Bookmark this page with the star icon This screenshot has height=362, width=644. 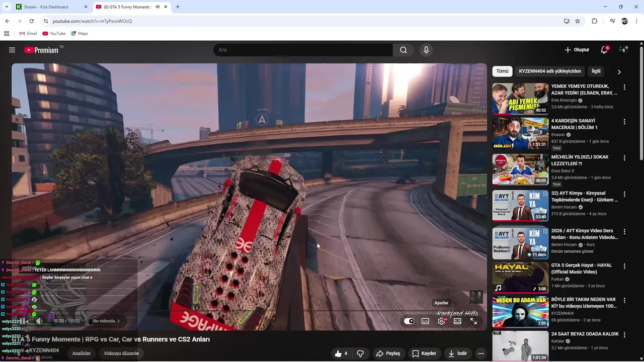[x=578, y=21]
